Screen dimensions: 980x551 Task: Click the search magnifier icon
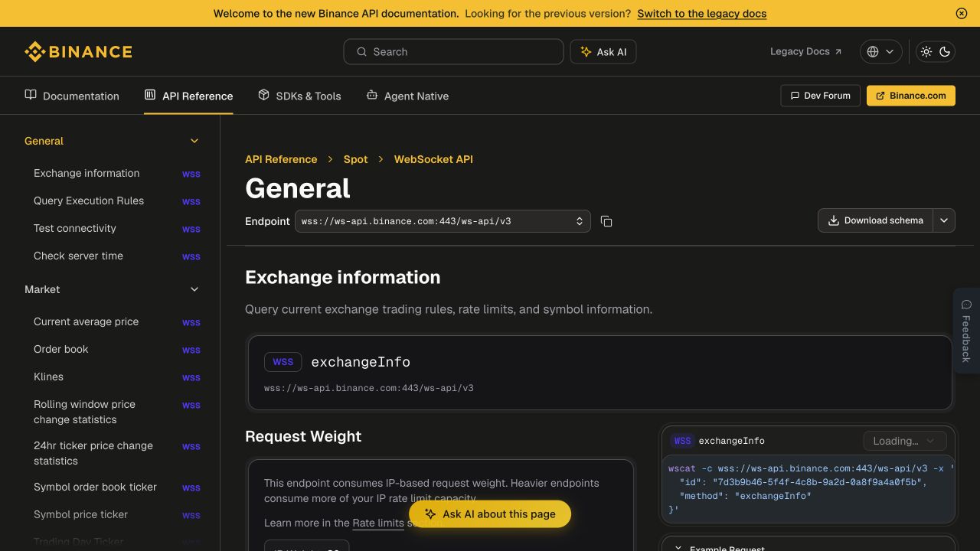[x=361, y=52]
